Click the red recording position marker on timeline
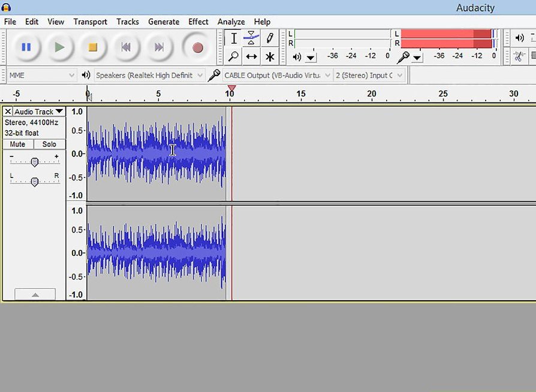Viewport: 536px width, 392px height. pos(231,88)
